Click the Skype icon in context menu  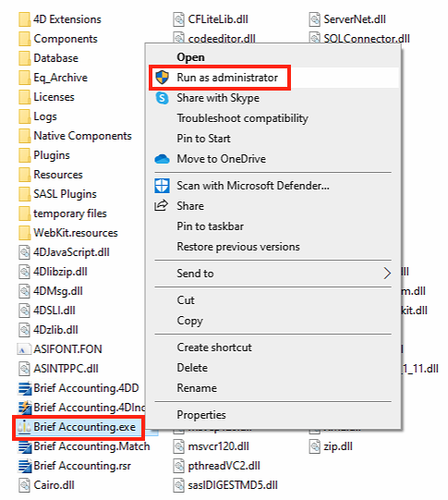tap(162, 98)
